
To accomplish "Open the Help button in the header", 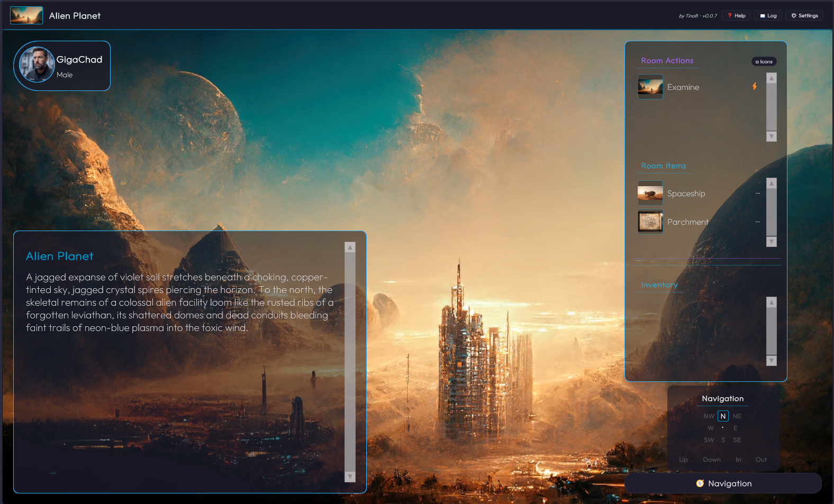I will [736, 16].
